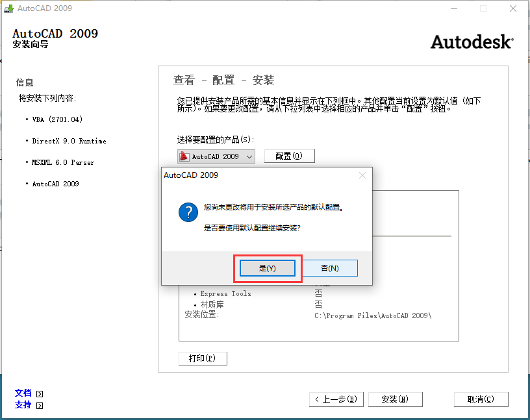The height and width of the screenshot is (420, 530).
Task: Select the VBA (2701.04) list entry
Action: [57, 119]
